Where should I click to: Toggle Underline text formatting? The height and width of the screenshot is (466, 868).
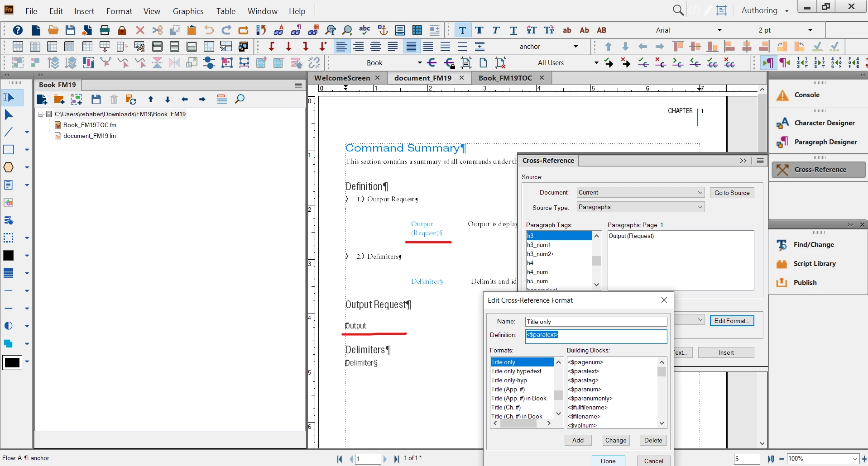[x=513, y=30]
